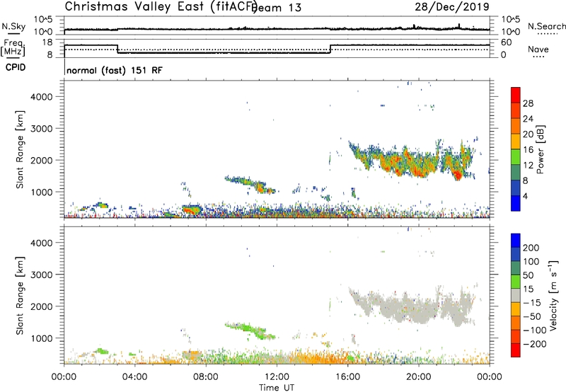This screenshot has height=392, width=566.
Task: Click the green 09:00–12:00 echo patch in velocity panel
Action: coord(250,330)
